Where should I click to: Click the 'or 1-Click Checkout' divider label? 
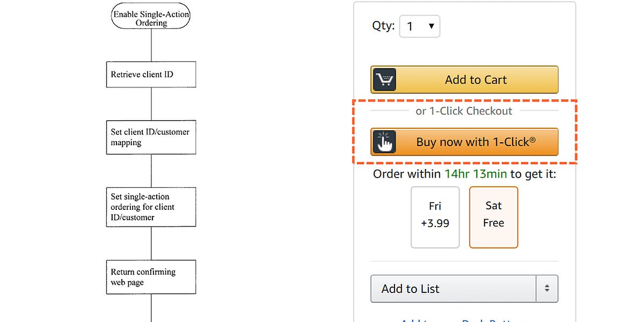coord(464,111)
